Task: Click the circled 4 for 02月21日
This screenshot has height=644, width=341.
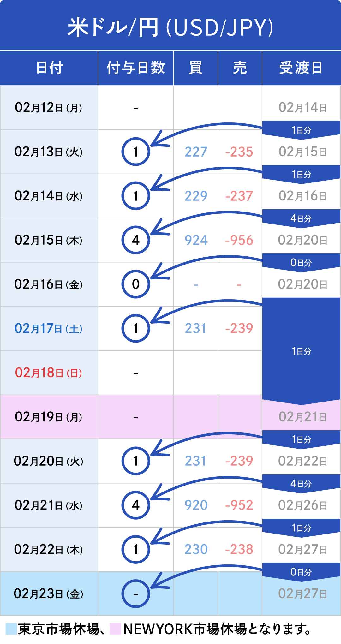Action: point(135,505)
